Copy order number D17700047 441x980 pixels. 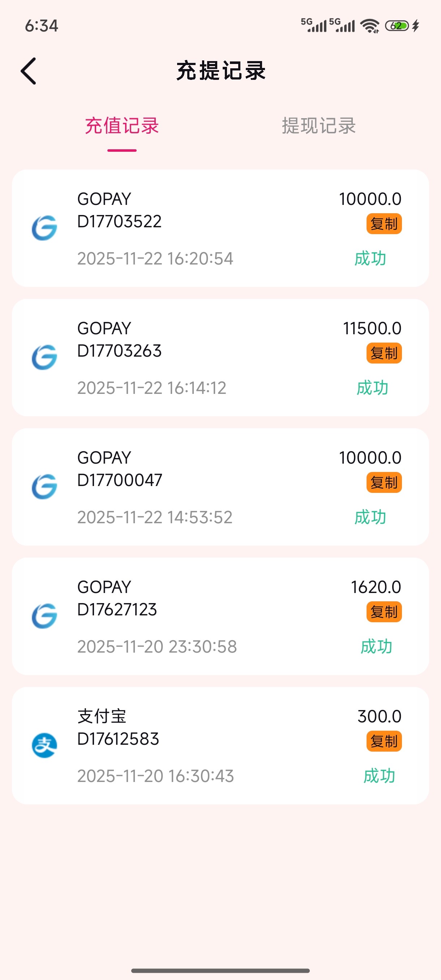pos(384,482)
